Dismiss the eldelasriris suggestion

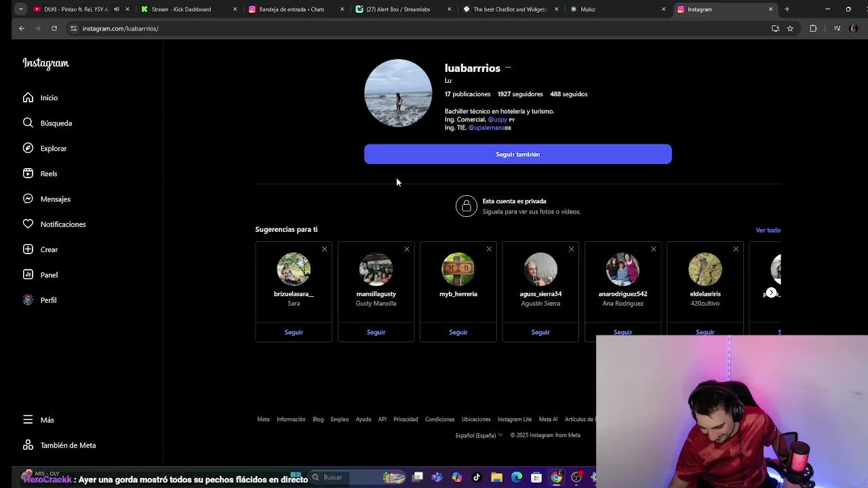pyautogui.click(x=736, y=249)
